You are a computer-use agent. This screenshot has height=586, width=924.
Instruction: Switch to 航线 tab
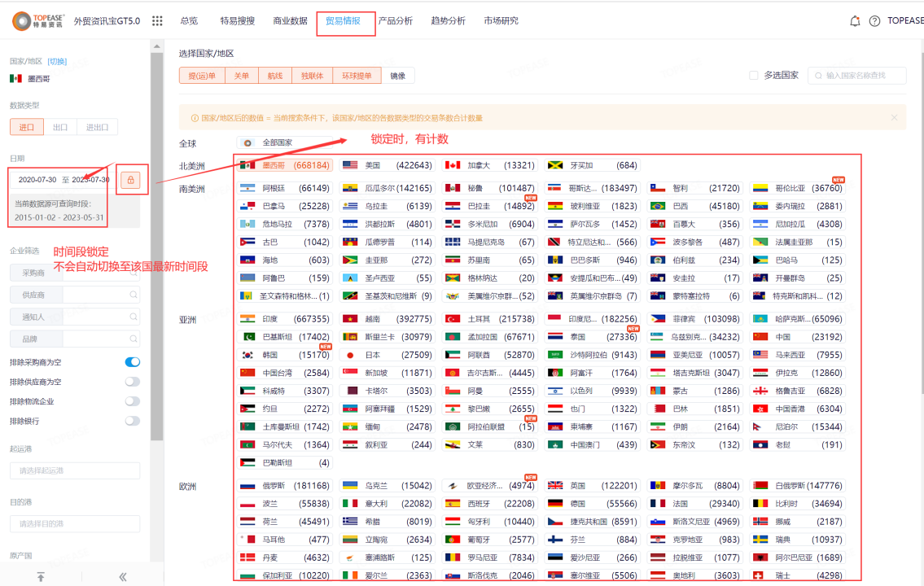tap(275, 76)
